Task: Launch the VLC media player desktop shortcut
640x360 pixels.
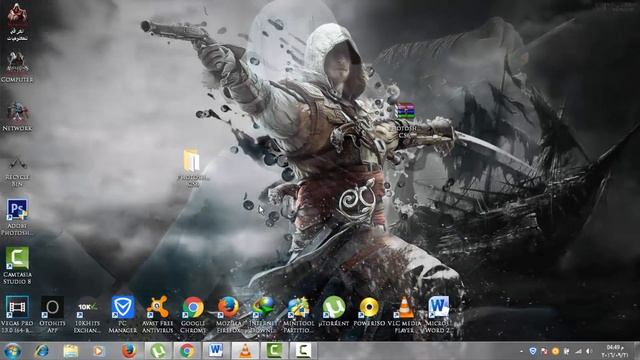Action: point(404,314)
